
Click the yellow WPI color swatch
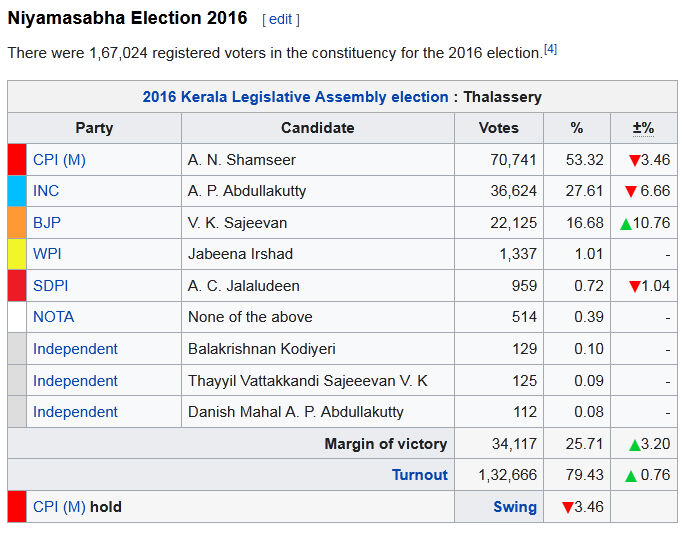17,254
